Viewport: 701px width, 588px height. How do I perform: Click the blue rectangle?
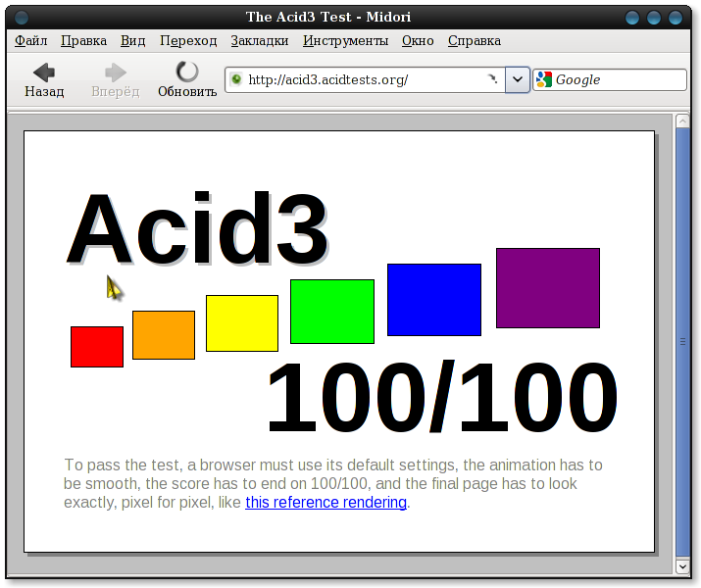coord(434,299)
